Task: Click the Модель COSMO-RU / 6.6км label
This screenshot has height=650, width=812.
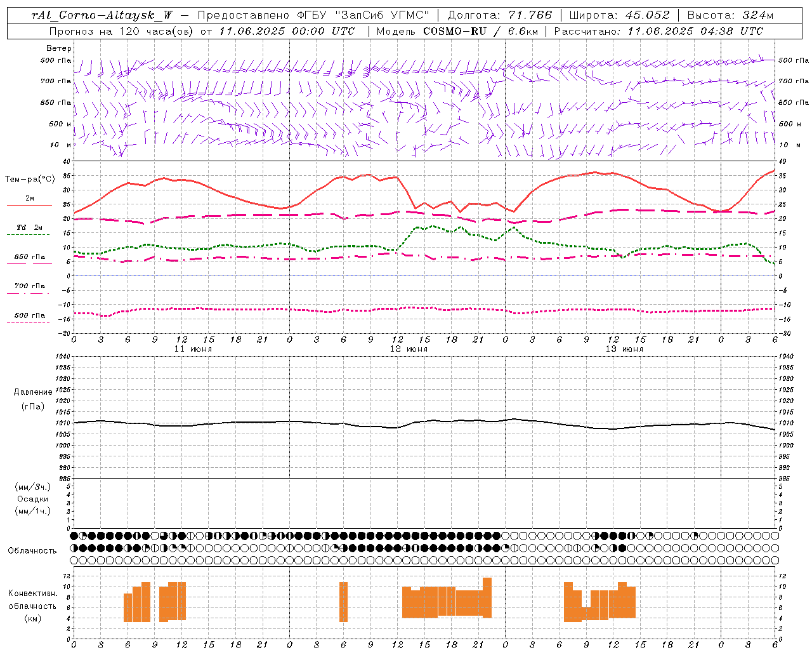Action: 457,31
